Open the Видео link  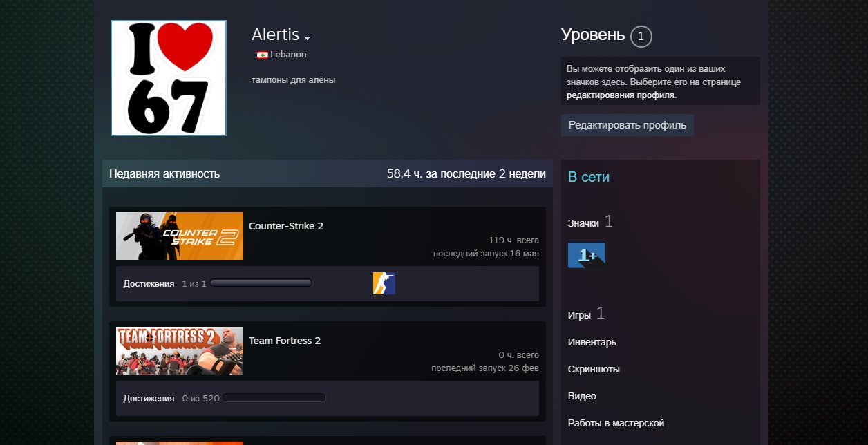point(582,396)
